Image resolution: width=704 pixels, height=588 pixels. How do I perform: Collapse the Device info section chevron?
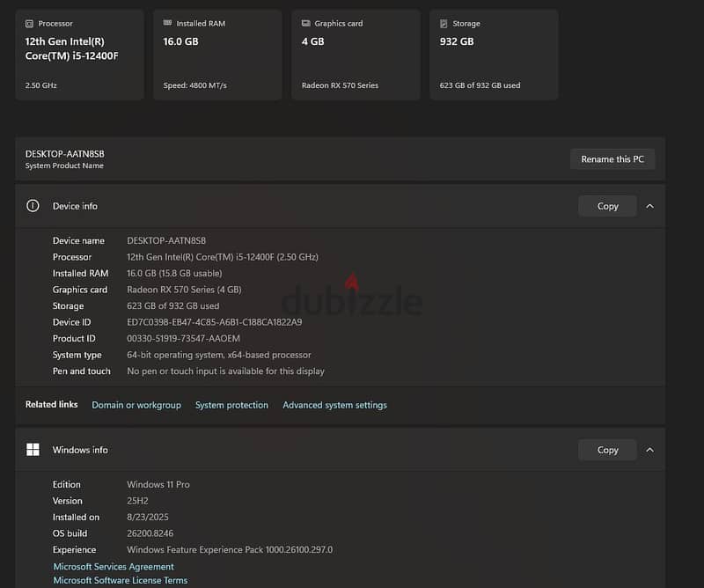[x=649, y=206]
